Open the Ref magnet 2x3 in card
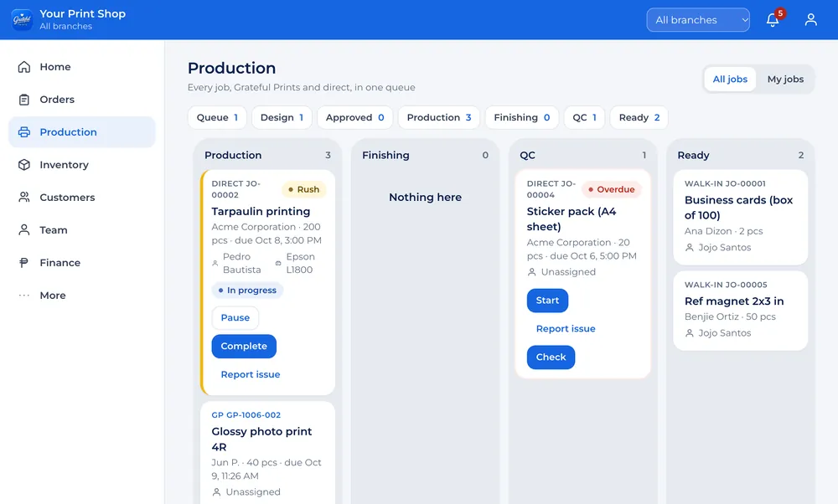This screenshot has width=838, height=504. pos(740,311)
